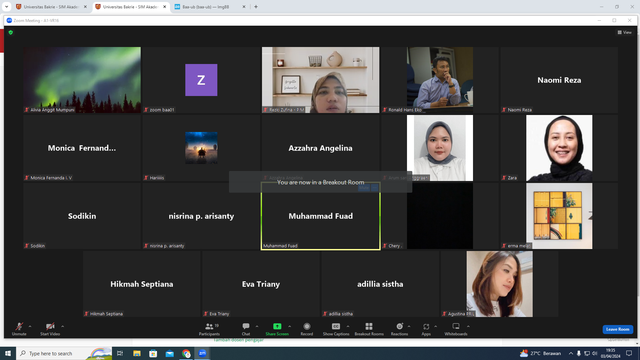Select the Hariiiiis picture tile
This screenshot has height=360, width=640.
(201, 148)
